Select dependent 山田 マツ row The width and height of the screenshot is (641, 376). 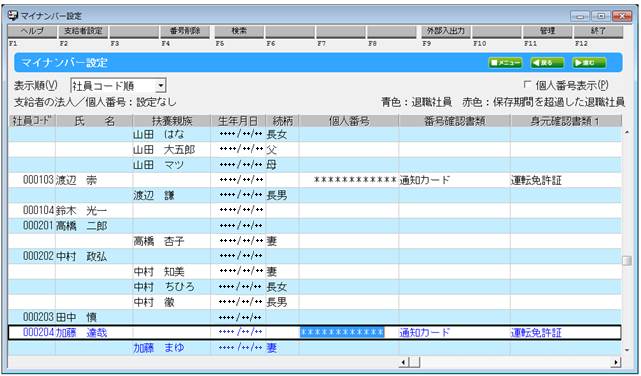[x=315, y=165]
